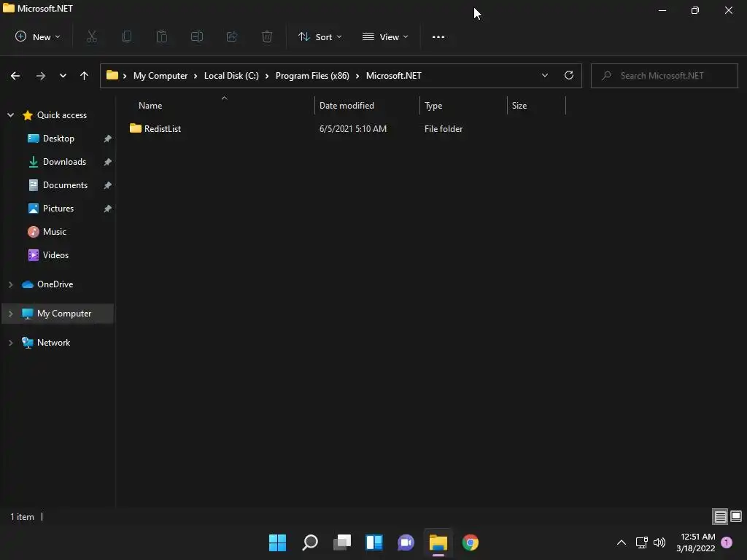This screenshot has height=560, width=747.
Task: Open the View layout dropdown
Action: click(x=385, y=36)
